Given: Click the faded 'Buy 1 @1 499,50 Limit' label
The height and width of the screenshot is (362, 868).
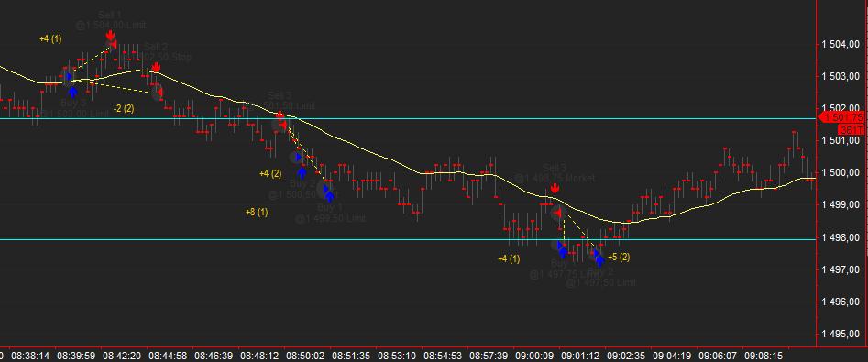Looking at the screenshot, I should tap(331, 214).
